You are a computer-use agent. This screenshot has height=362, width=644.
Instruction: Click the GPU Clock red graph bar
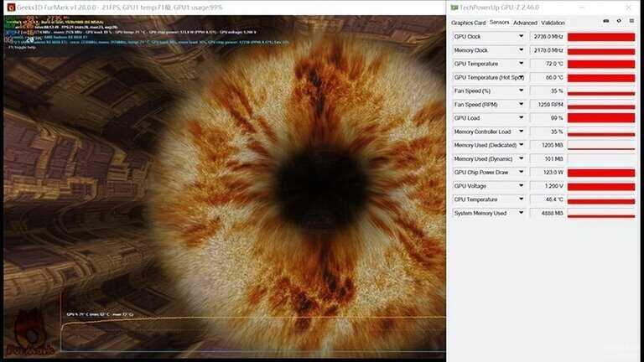coord(601,37)
